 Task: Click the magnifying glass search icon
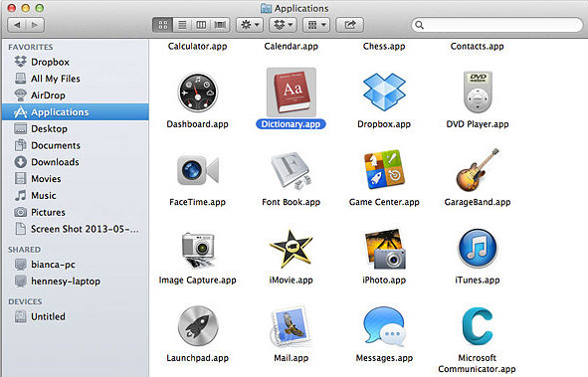coord(419,25)
